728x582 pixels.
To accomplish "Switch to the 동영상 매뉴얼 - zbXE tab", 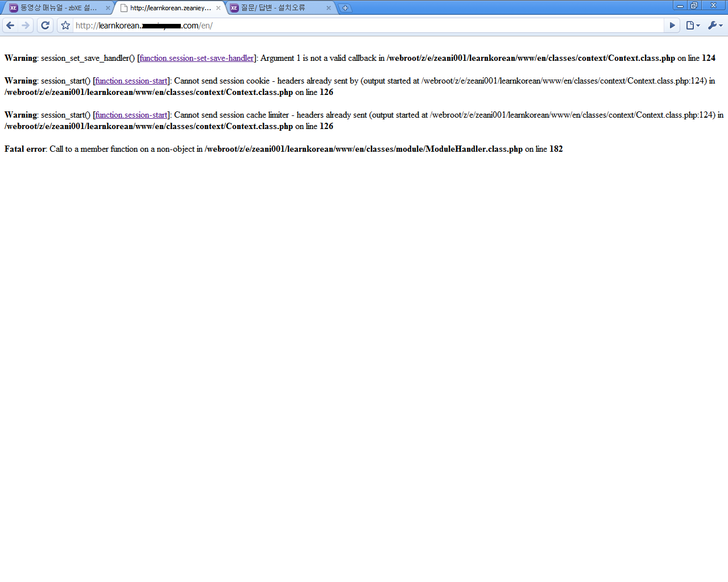I will click(57, 8).
